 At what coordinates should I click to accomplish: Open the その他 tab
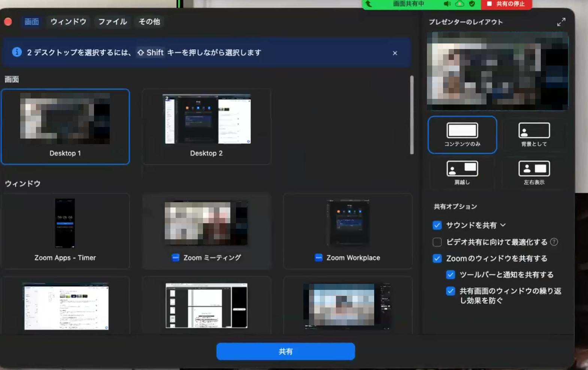[149, 22]
